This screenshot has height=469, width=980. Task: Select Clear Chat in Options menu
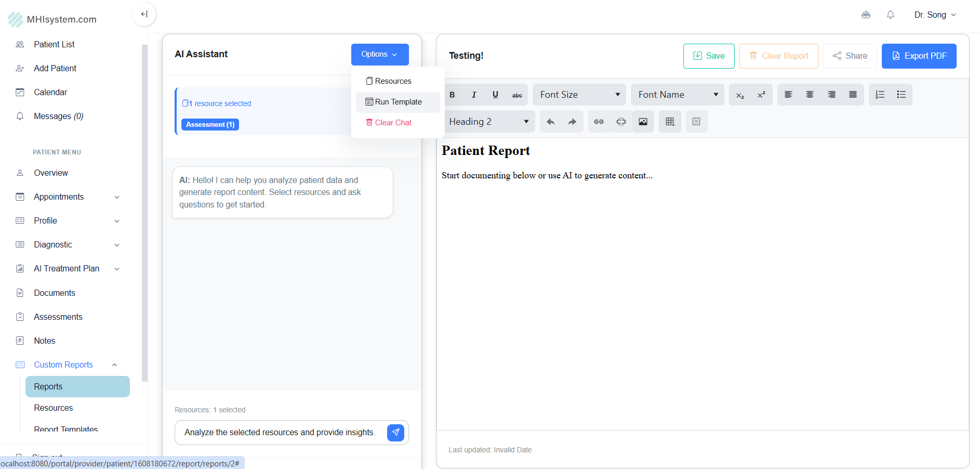393,123
